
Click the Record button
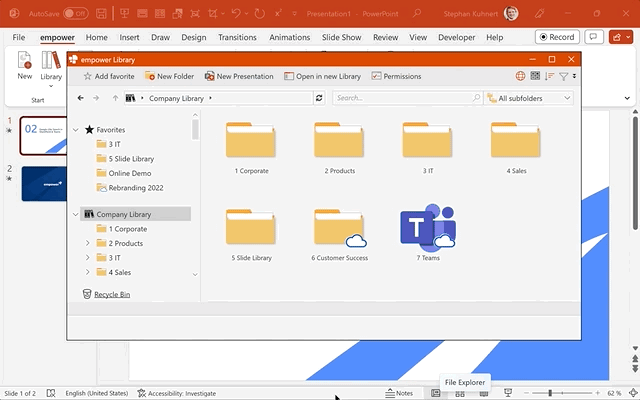pos(557,37)
